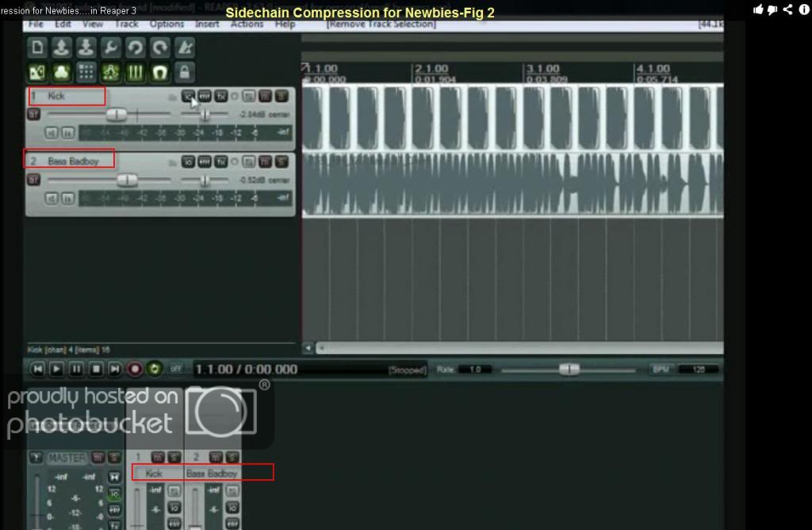Screen dimensions: 812x530
Task: Click the video share icon
Action: click(x=787, y=10)
